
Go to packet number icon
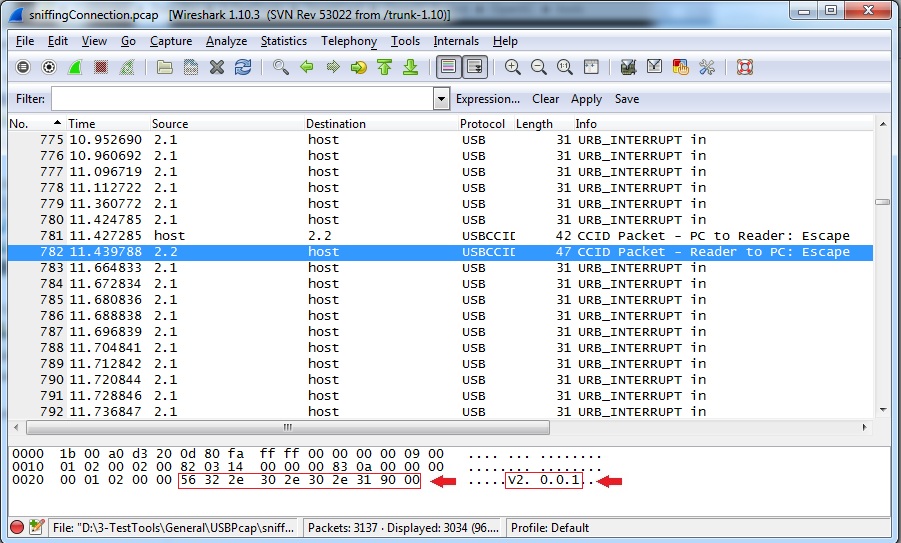click(359, 67)
